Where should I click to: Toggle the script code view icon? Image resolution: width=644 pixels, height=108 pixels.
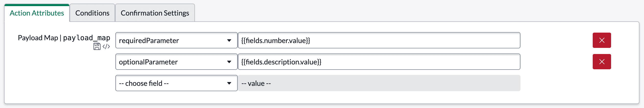point(106,46)
